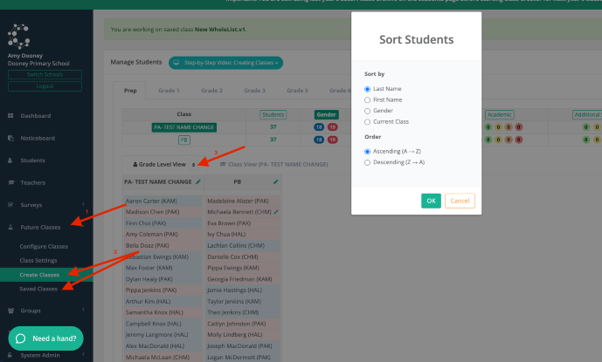This screenshot has width=602, height=362.
Task: Click the Students person icon
Action: (10, 160)
